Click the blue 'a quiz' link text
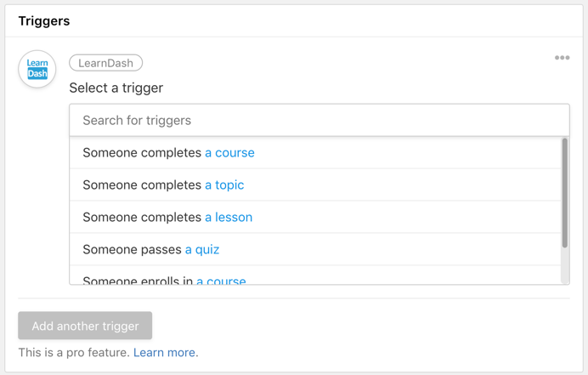This screenshot has width=588, height=375. pyautogui.click(x=202, y=250)
